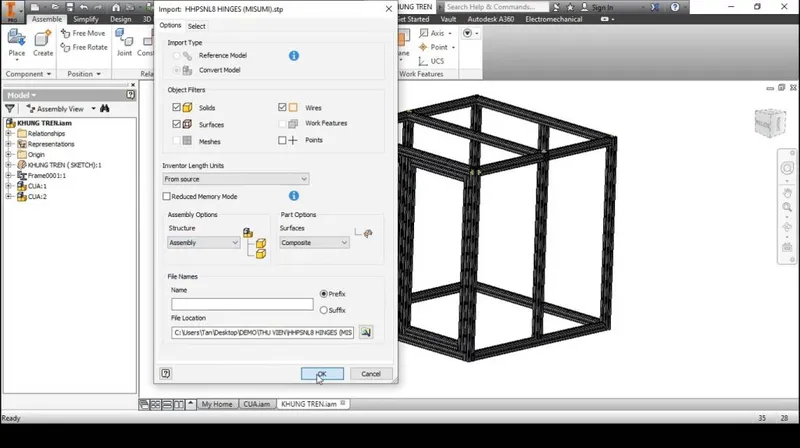Image resolution: width=800 pixels, height=448 pixels.
Task: Click the Joint tool icon
Action: click(x=124, y=39)
